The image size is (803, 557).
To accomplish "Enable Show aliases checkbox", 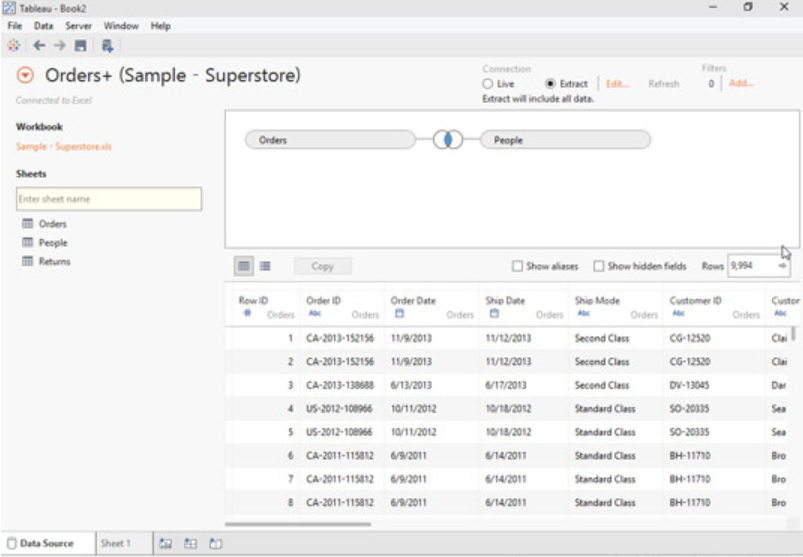I will point(517,266).
